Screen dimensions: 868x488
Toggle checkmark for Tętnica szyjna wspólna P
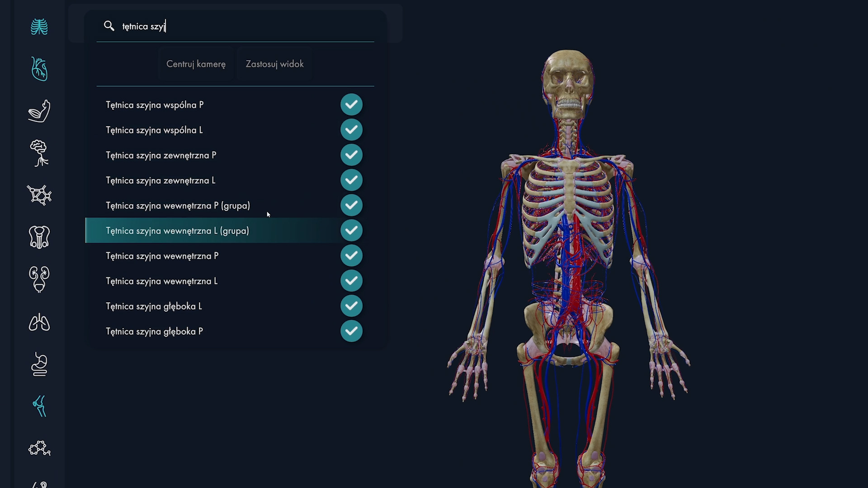click(351, 105)
